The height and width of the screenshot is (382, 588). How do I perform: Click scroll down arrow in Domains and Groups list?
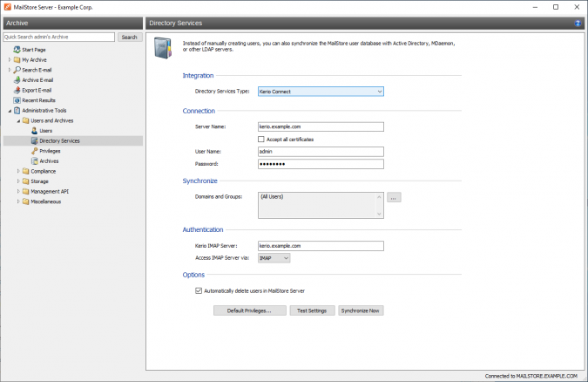pos(379,214)
